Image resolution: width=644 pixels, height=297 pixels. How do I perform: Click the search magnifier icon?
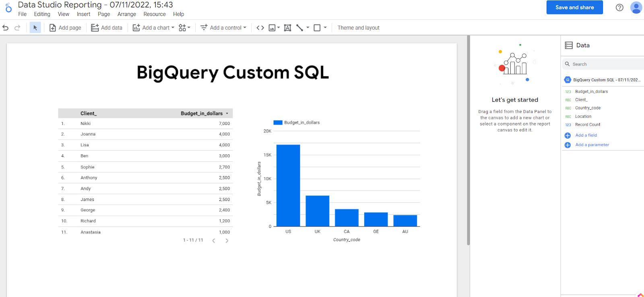tap(568, 64)
